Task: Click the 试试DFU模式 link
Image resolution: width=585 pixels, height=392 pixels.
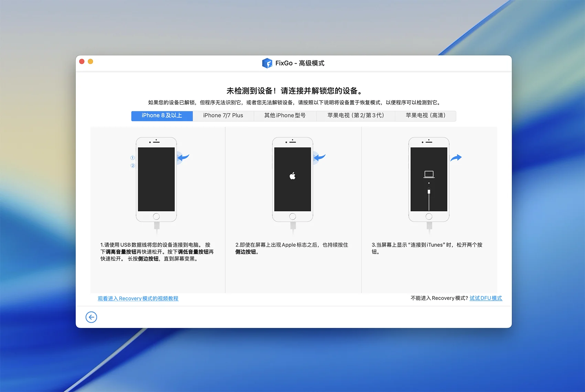Action: (x=486, y=298)
